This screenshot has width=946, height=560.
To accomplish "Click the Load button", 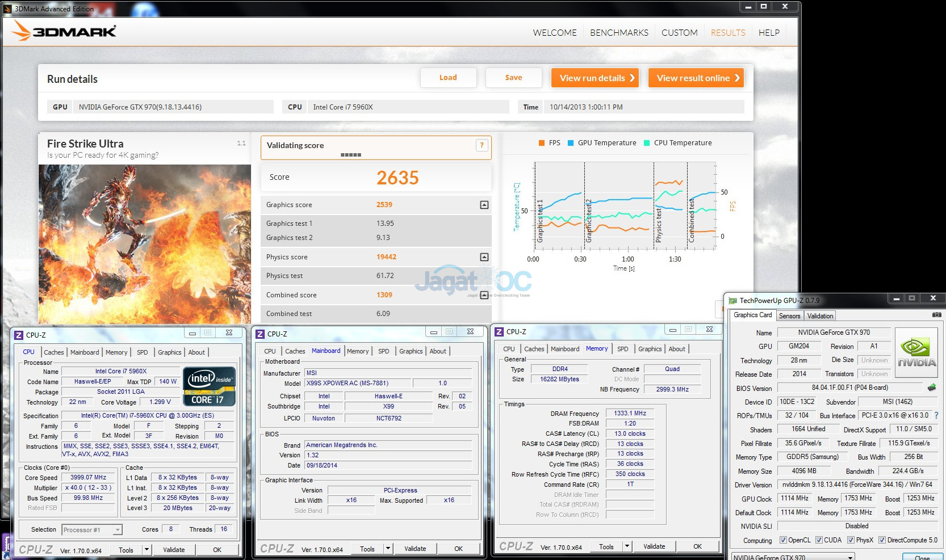I will click(x=448, y=78).
